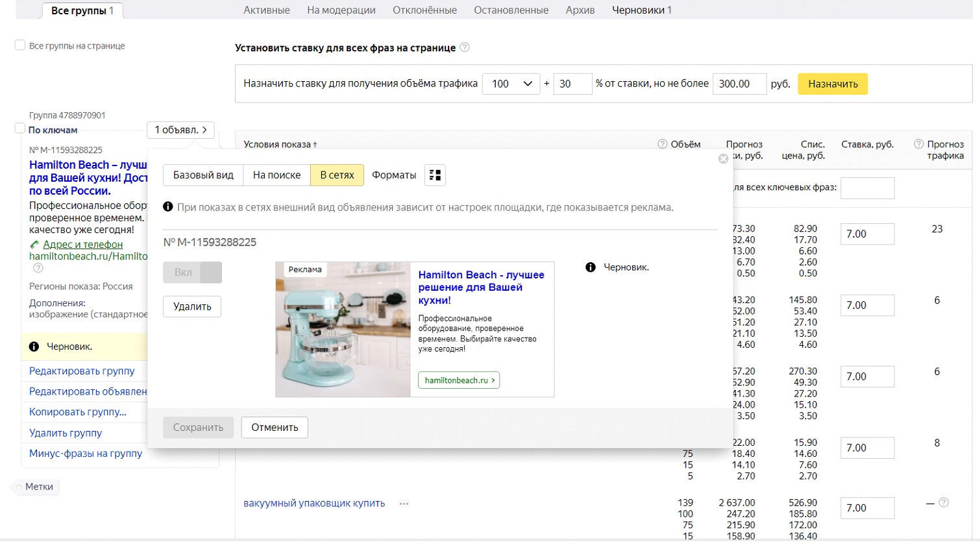Open the traffic volume dropdown showing 100
980x549 pixels.
tap(511, 84)
